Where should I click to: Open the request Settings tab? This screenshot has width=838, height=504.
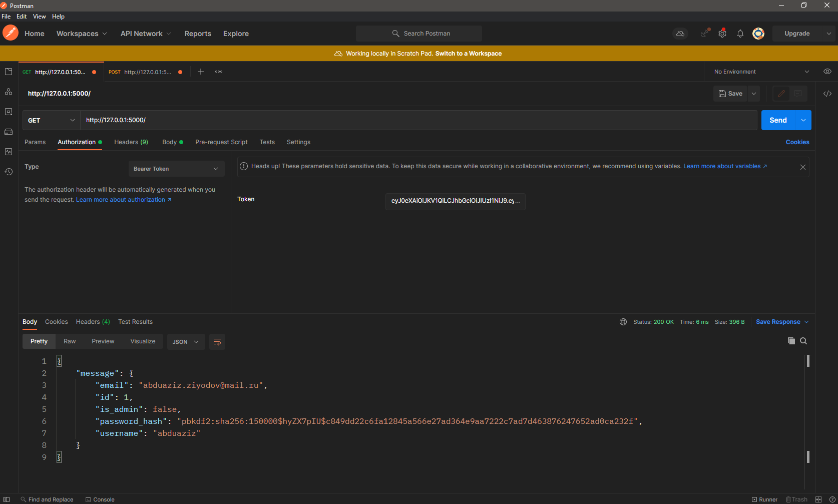pos(298,142)
